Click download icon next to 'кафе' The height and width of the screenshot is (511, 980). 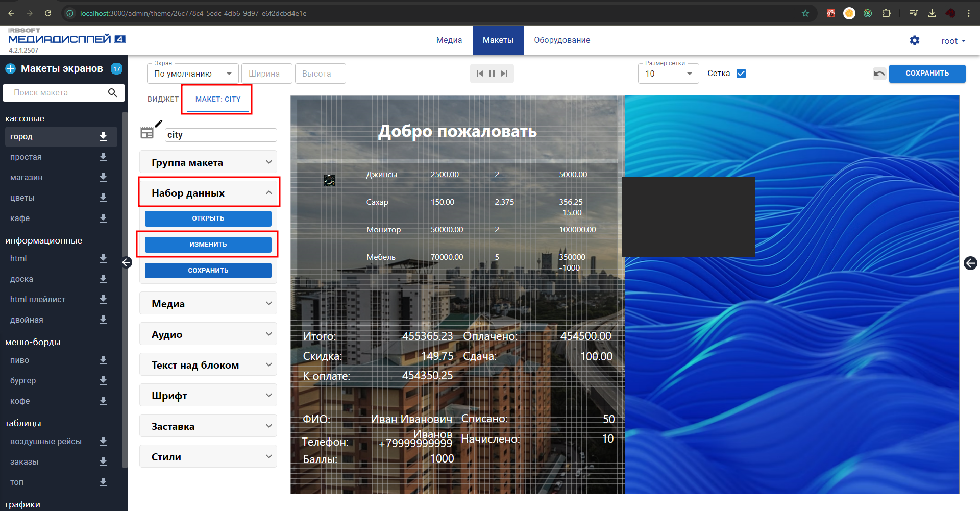(x=103, y=218)
